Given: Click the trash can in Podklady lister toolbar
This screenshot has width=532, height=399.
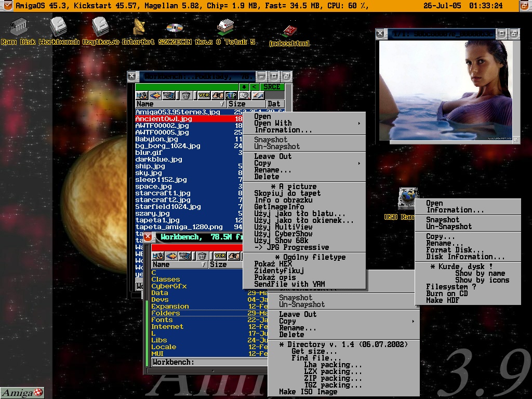Looking at the screenshot, I should pos(186,96).
